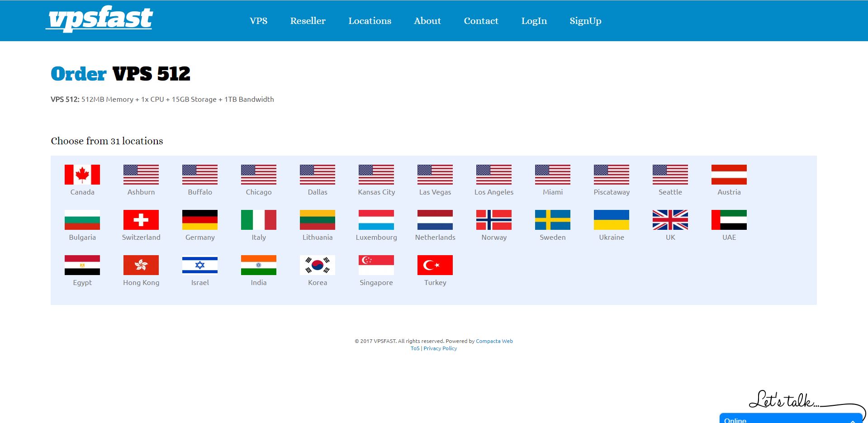
Task: Select the Miami flag icon
Action: (x=553, y=175)
